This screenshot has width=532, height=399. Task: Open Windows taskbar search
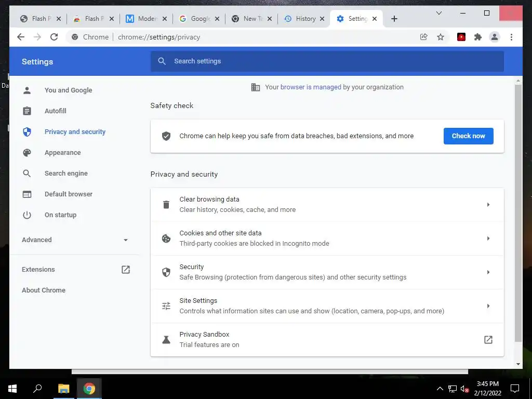37,389
